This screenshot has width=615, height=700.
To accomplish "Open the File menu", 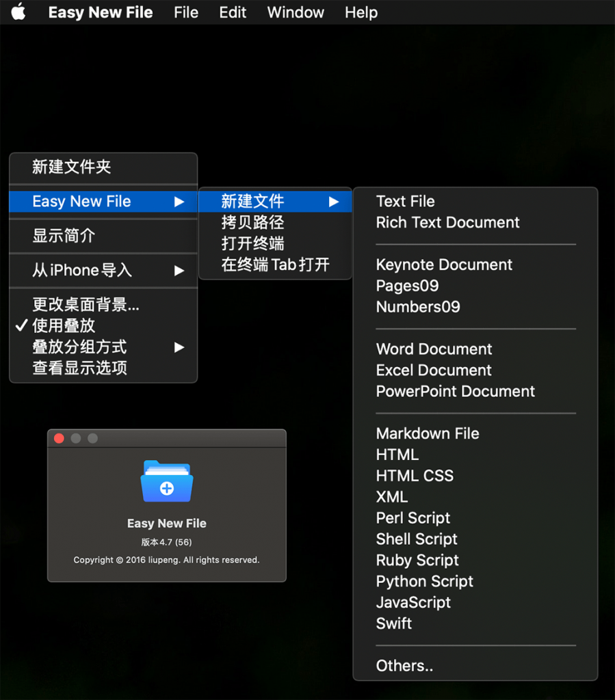I will [x=186, y=12].
